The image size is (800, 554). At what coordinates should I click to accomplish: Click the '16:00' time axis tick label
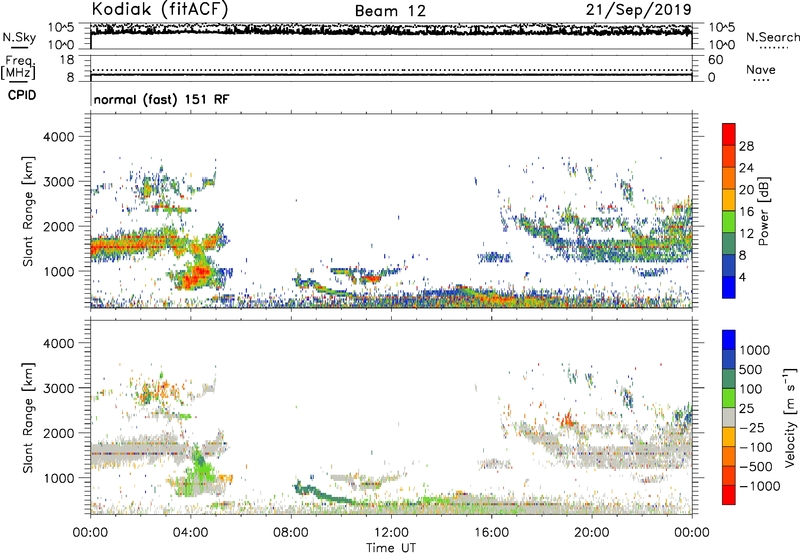click(x=491, y=533)
